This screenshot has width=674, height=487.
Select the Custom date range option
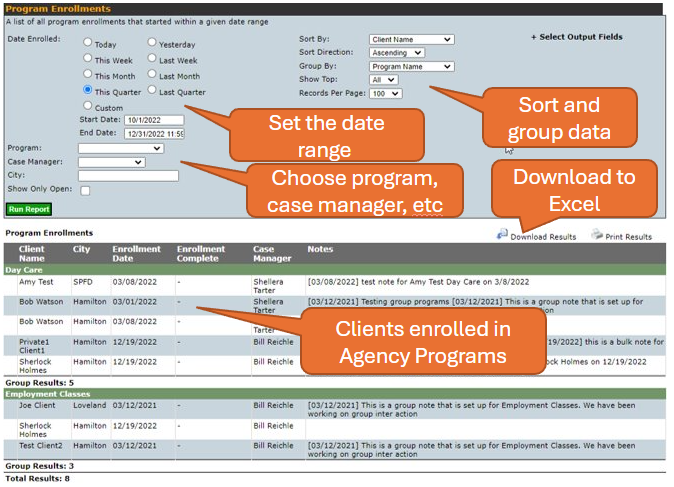tap(89, 106)
